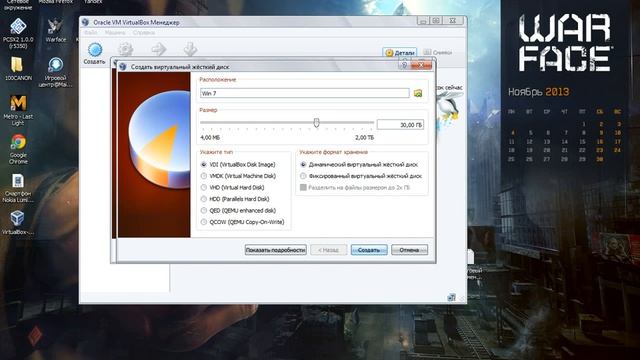Viewport: 640px width, 360px height.
Task: Click the size field showing 30,00 ГБ
Action: tap(400, 124)
